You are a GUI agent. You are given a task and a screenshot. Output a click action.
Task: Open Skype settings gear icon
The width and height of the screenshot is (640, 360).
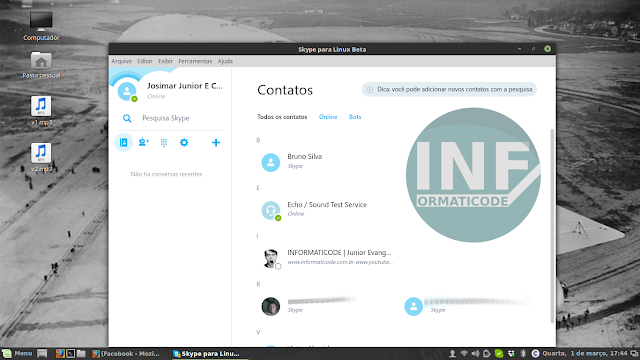click(x=184, y=142)
